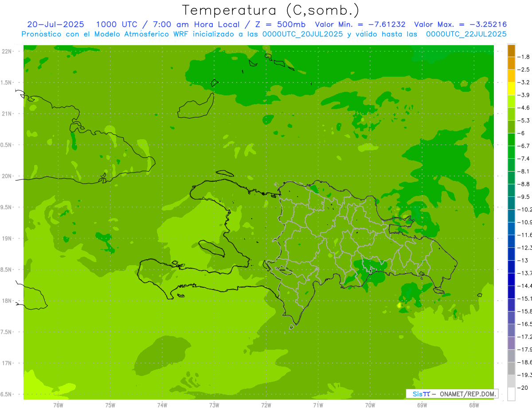The width and height of the screenshot is (532, 411).
Task: Click the '19N' latitude label
Action: (7, 239)
